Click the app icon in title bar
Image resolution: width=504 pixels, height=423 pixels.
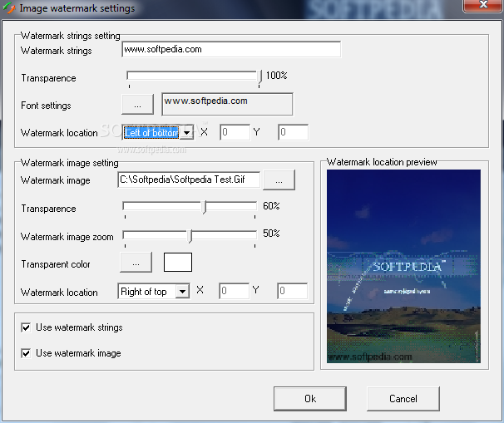[x=8, y=7]
